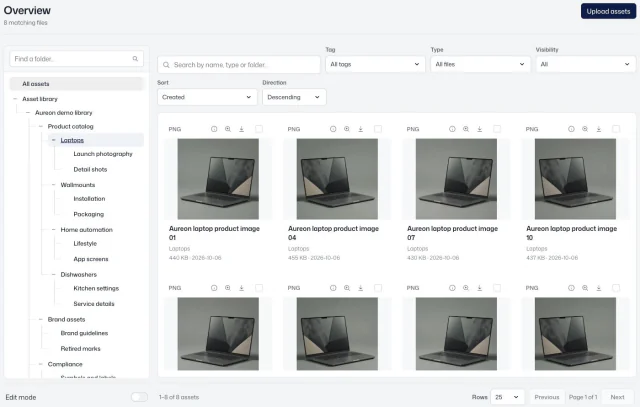Click info icon on card below image 07

pos(452,288)
